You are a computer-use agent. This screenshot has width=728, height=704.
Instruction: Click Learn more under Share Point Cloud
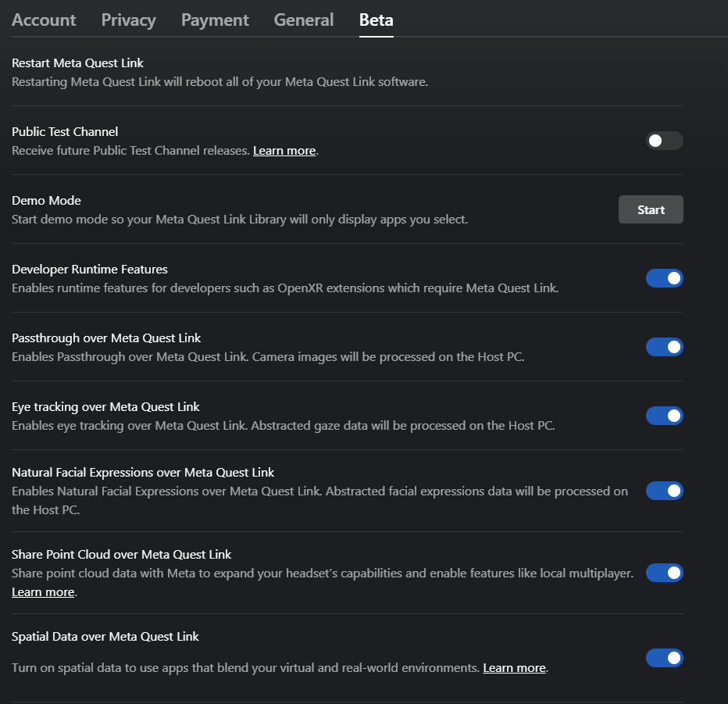coord(42,591)
